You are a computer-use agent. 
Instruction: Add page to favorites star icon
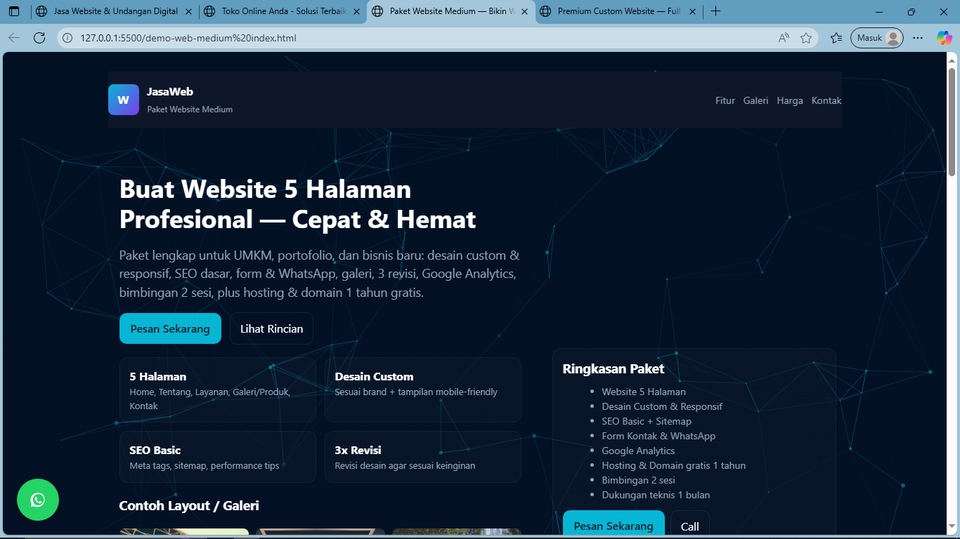tap(806, 38)
